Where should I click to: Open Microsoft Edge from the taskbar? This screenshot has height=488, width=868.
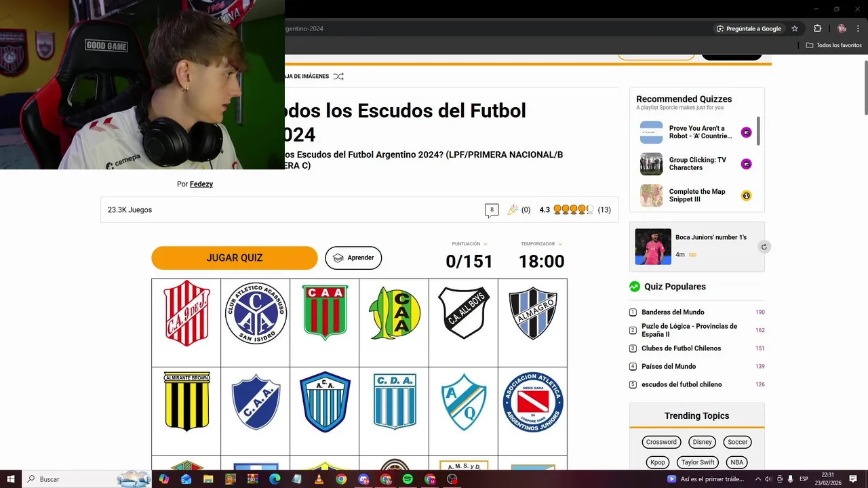[x=274, y=479]
